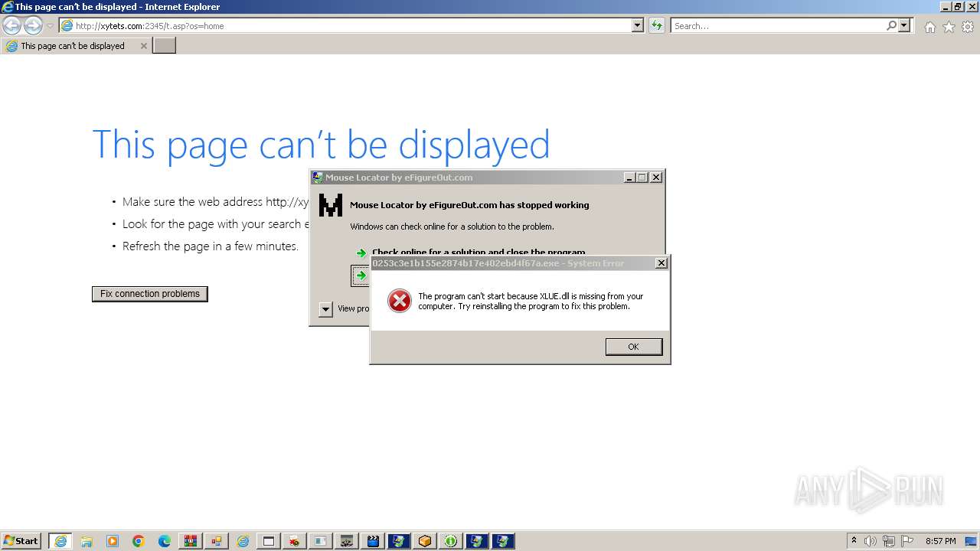The width and height of the screenshot is (980, 551).
Task: Close the 'This page can't be displayed' tab
Action: pyautogui.click(x=143, y=46)
